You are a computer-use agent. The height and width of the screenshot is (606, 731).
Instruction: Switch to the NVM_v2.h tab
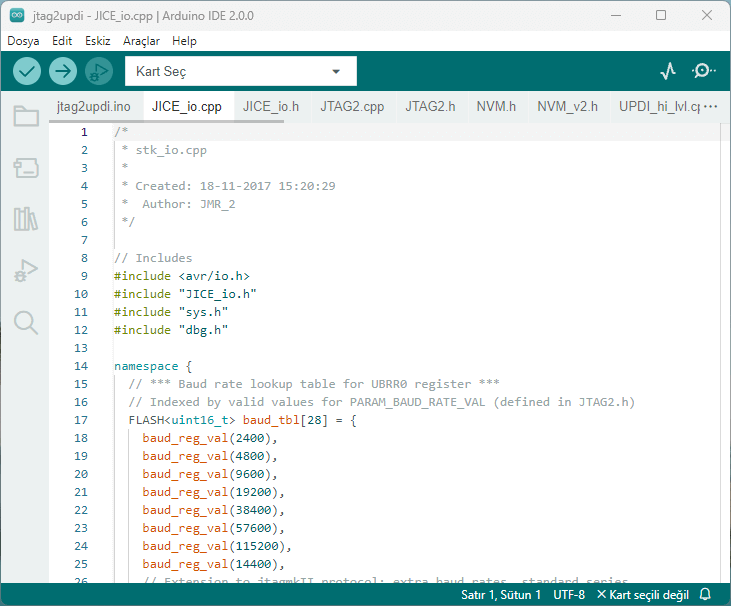567,107
